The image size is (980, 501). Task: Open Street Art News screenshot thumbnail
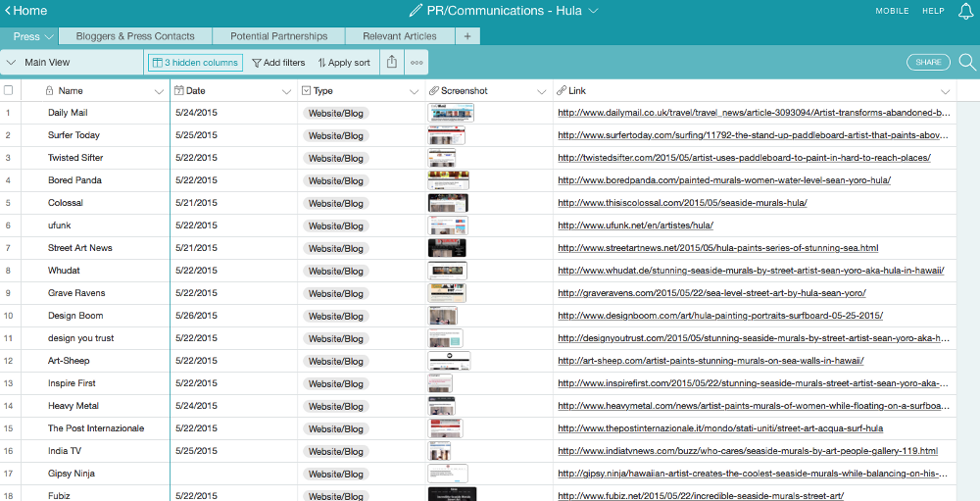(x=447, y=248)
